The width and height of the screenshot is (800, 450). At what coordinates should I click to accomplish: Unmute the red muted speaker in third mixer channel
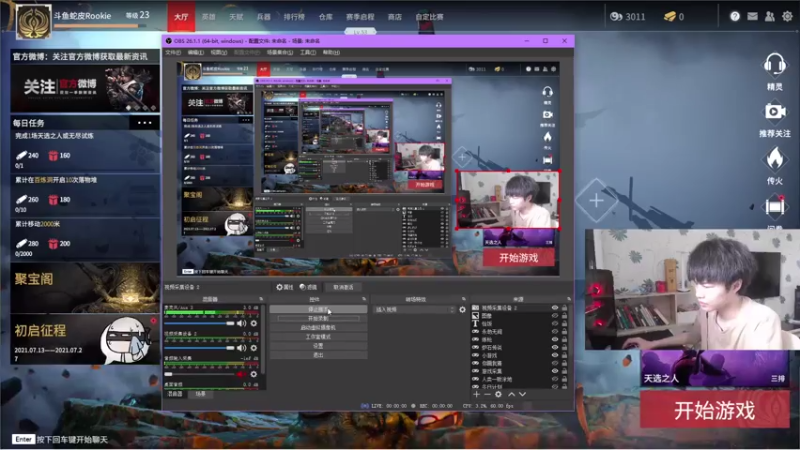[x=241, y=374]
